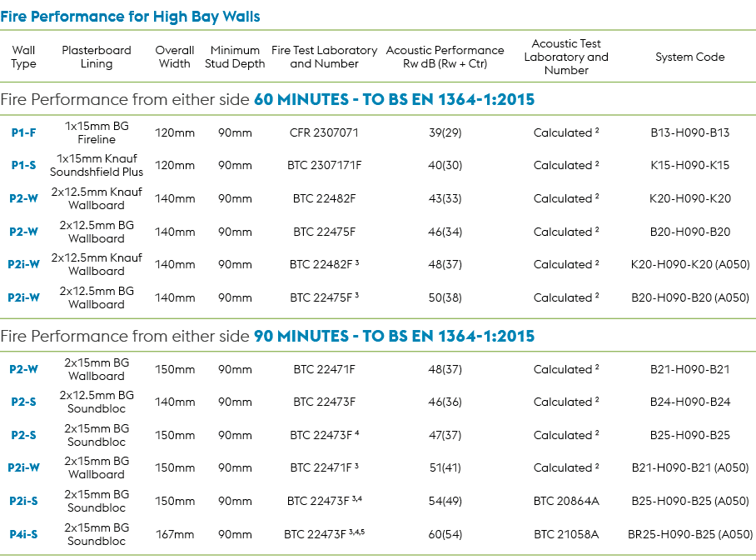The height and width of the screenshot is (560, 756).
Task: Click fire test number CFR 2307071
Action: (x=325, y=132)
